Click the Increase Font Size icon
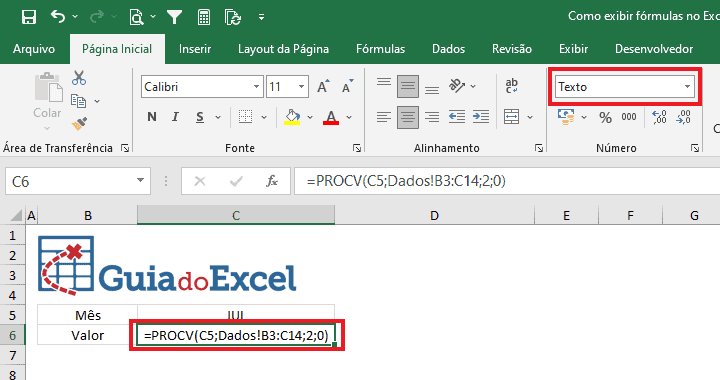Image resolution: width=720 pixels, height=380 pixels. [x=323, y=86]
